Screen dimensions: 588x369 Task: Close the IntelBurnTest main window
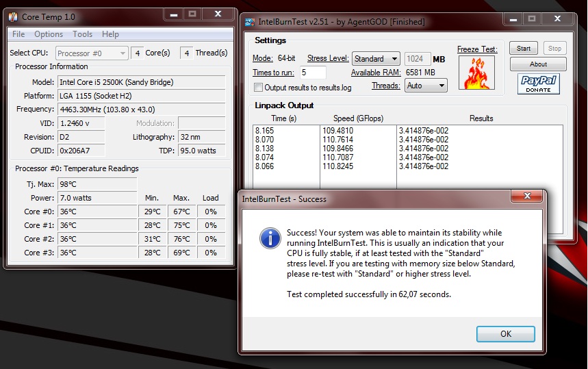click(558, 18)
